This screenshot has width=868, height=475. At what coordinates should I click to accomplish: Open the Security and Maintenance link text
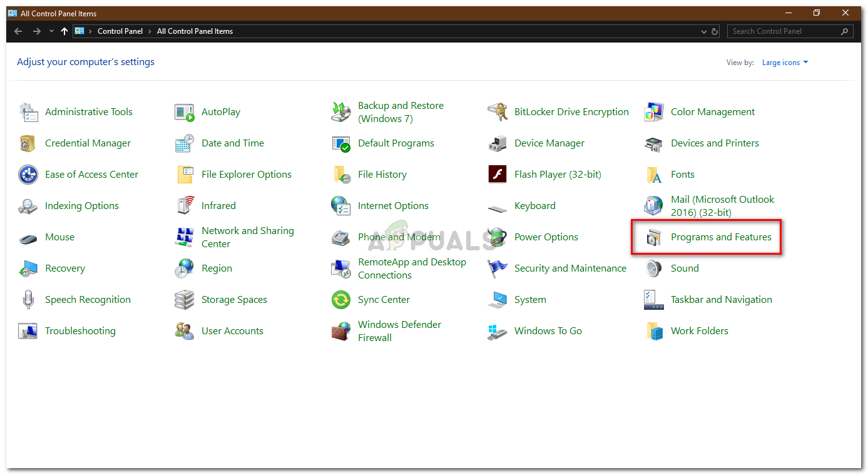point(570,268)
